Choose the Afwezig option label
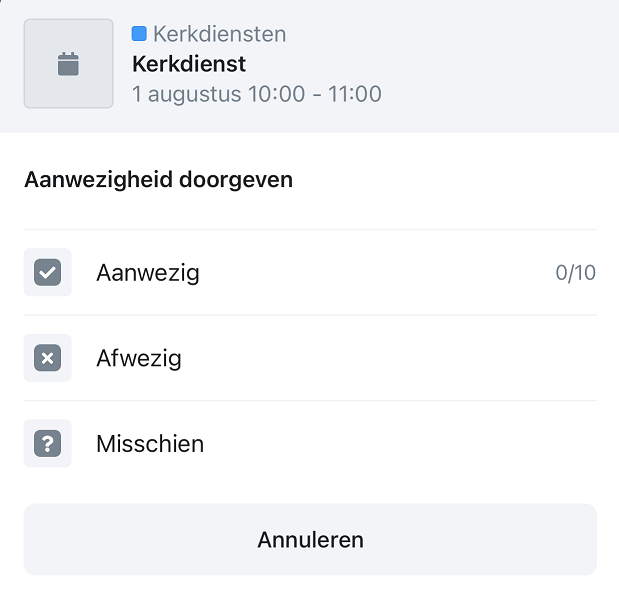 click(x=138, y=358)
